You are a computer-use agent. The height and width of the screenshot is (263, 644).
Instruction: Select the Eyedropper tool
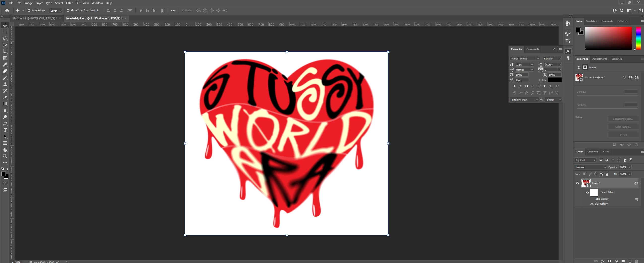click(5, 64)
